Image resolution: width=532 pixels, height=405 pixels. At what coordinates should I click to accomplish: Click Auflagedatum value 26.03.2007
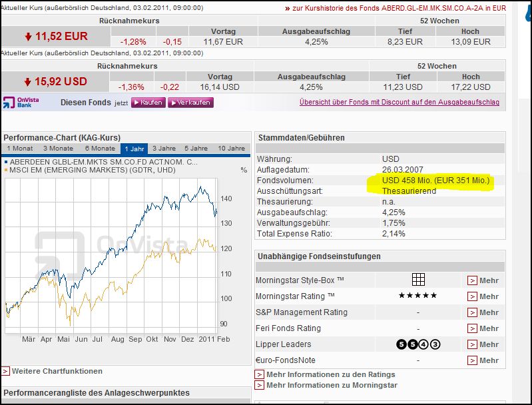pos(402,170)
